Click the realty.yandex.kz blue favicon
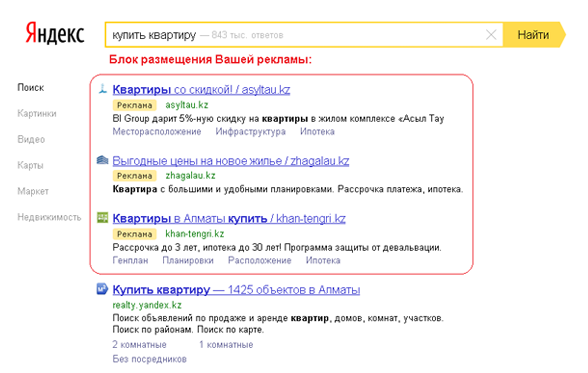Viewport: 588px width, 373px height. coord(102,289)
